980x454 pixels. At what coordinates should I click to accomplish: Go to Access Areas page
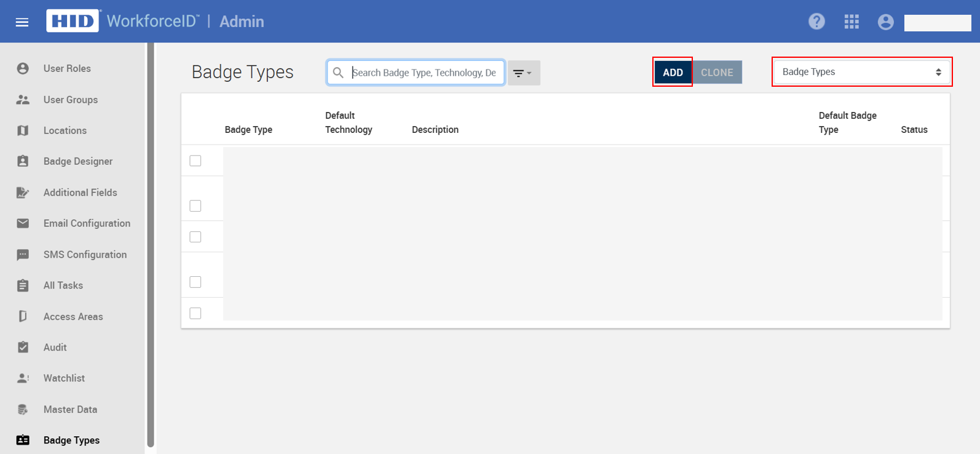[73, 317]
